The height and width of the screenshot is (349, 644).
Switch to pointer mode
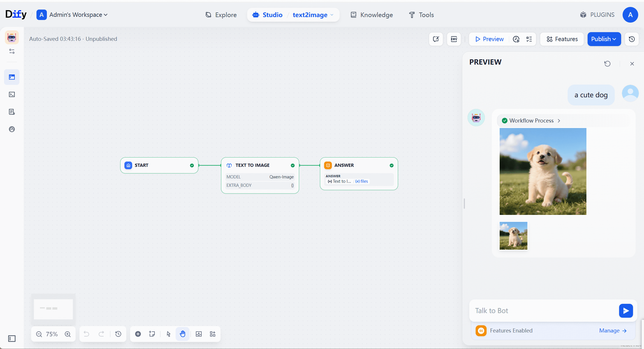point(169,334)
